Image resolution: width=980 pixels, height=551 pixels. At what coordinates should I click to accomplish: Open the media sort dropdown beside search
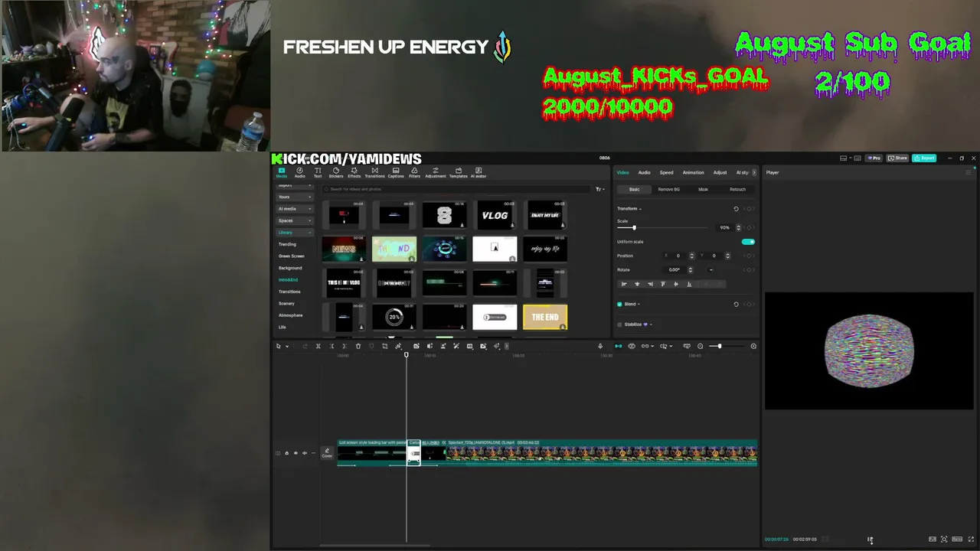pos(599,189)
